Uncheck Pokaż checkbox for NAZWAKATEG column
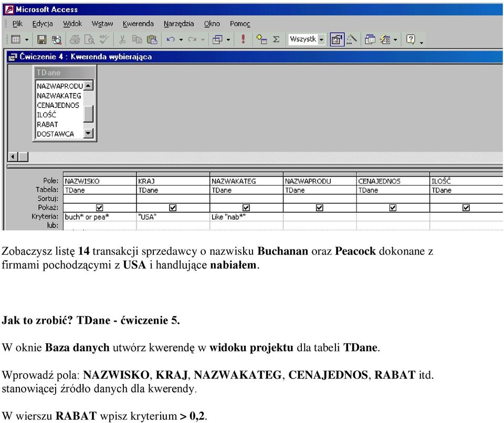The width and height of the screenshot is (504, 423). pyautogui.click(x=246, y=208)
